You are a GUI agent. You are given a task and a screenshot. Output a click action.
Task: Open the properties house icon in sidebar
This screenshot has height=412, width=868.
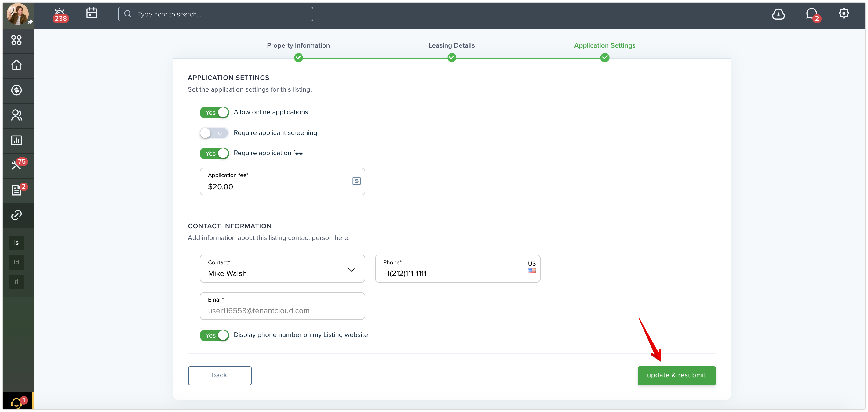[x=16, y=65]
